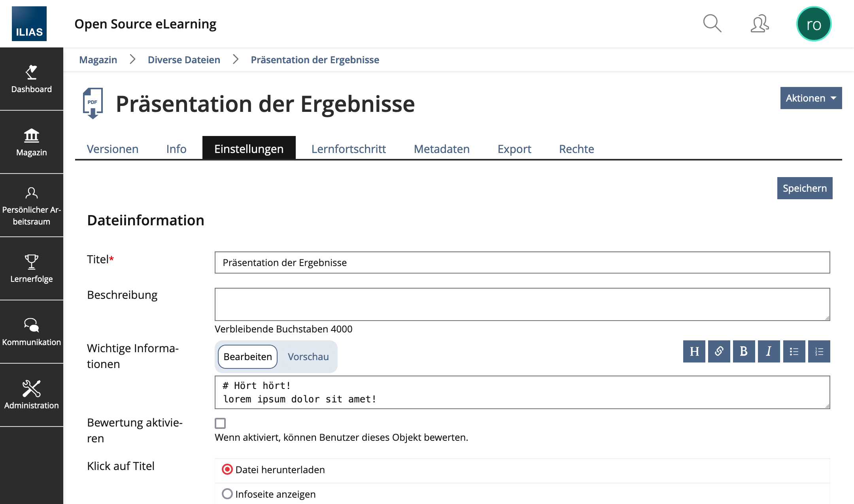Go to the Diverse Dateien breadcrumb link

(x=184, y=60)
